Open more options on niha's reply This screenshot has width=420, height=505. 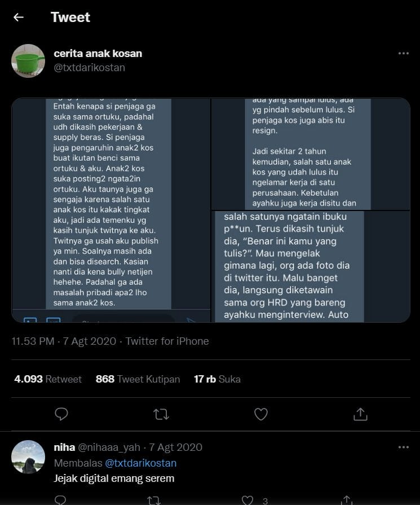(x=403, y=447)
